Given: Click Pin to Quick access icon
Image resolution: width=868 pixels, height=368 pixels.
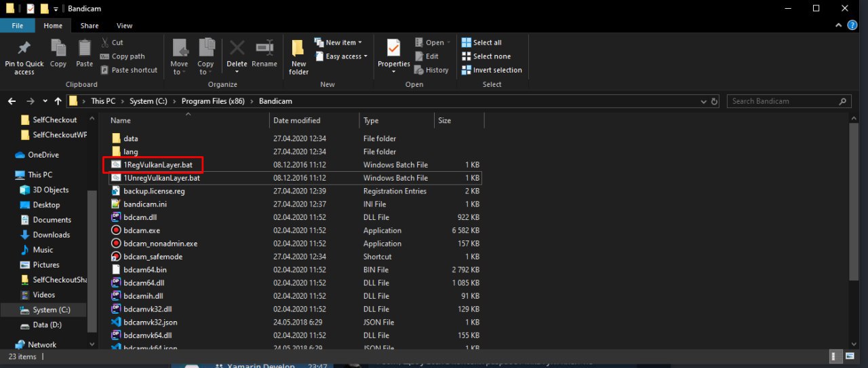Looking at the screenshot, I should pyautogui.click(x=24, y=48).
